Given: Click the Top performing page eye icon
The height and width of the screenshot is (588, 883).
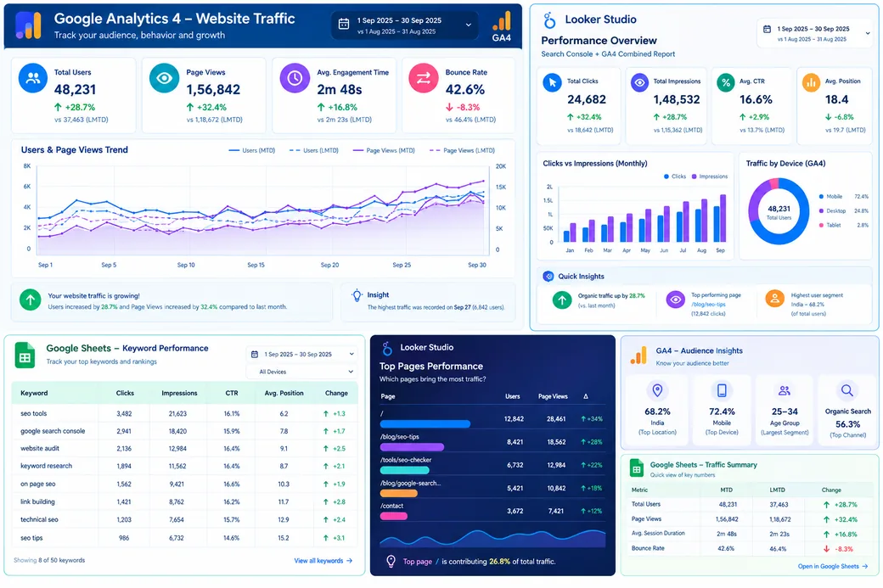Looking at the screenshot, I should tap(675, 300).
